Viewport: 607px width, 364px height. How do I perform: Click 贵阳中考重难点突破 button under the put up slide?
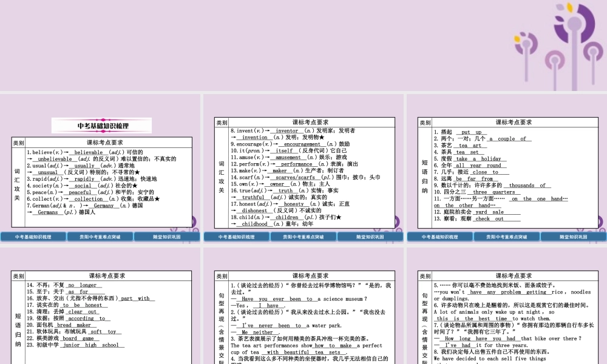pos(506,237)
